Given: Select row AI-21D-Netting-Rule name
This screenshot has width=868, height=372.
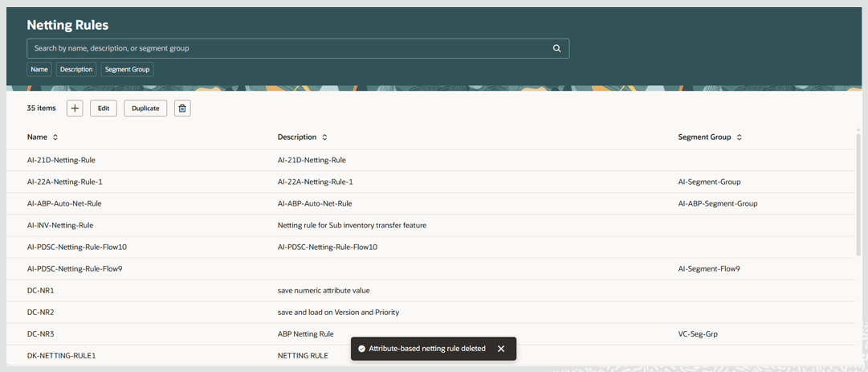Looking at the screenshot, I should point(61,160).
